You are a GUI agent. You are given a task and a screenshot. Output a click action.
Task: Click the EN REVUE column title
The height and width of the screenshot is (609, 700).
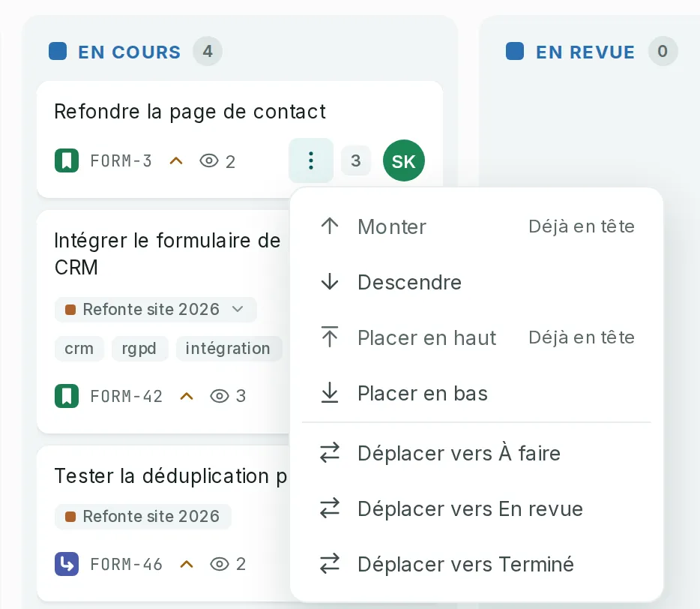pyautogui.click(x=585, y=52)
